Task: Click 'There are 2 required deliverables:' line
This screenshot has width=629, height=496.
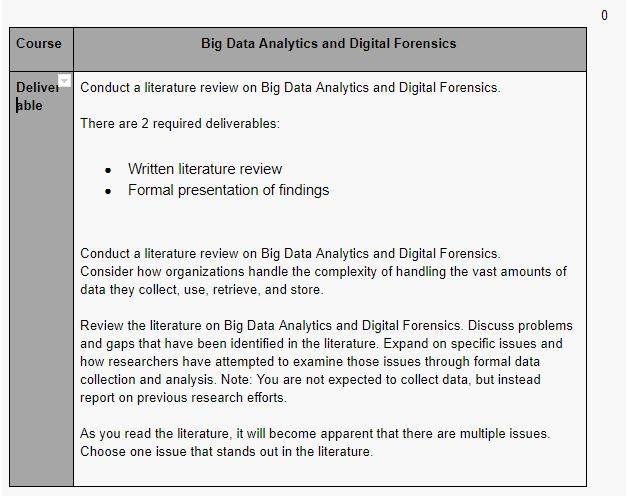Action: 180,123
